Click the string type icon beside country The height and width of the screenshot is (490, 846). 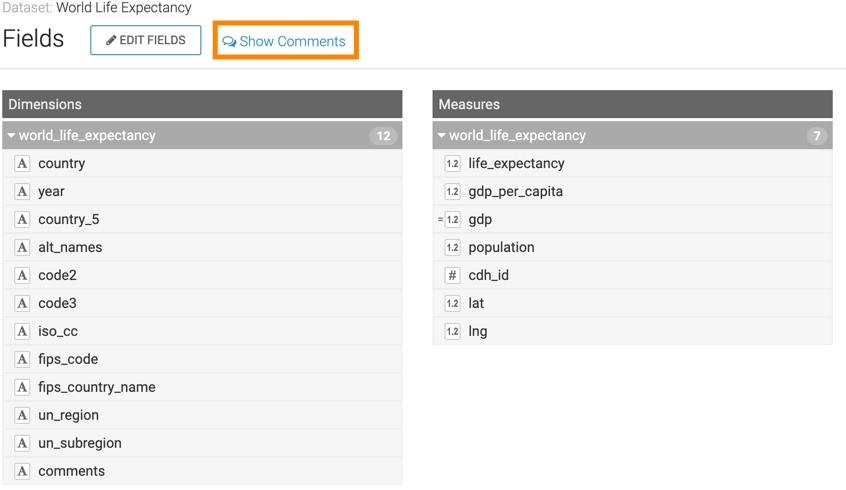pyautogui.click(x=22, y=163)
